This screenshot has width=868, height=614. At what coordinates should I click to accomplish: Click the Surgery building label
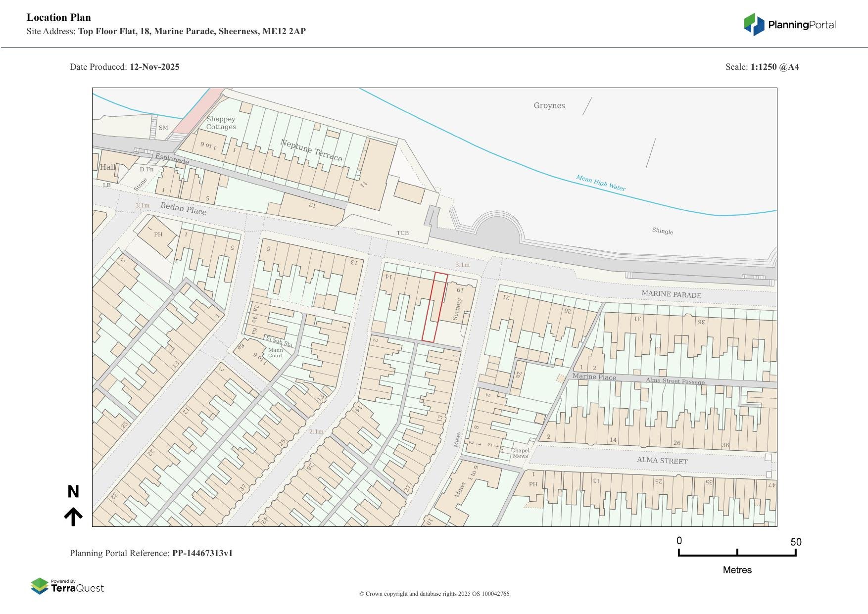[x=457, y=309]
